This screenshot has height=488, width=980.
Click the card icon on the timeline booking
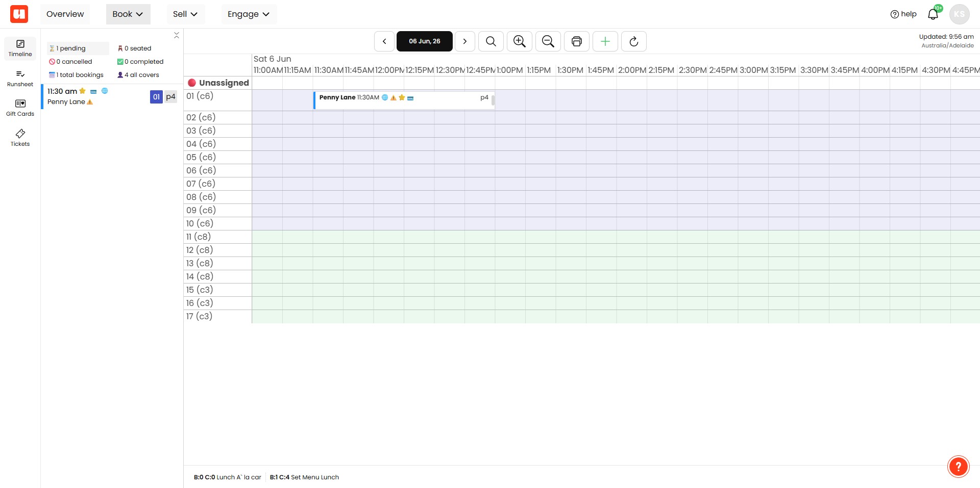[410, 98]
